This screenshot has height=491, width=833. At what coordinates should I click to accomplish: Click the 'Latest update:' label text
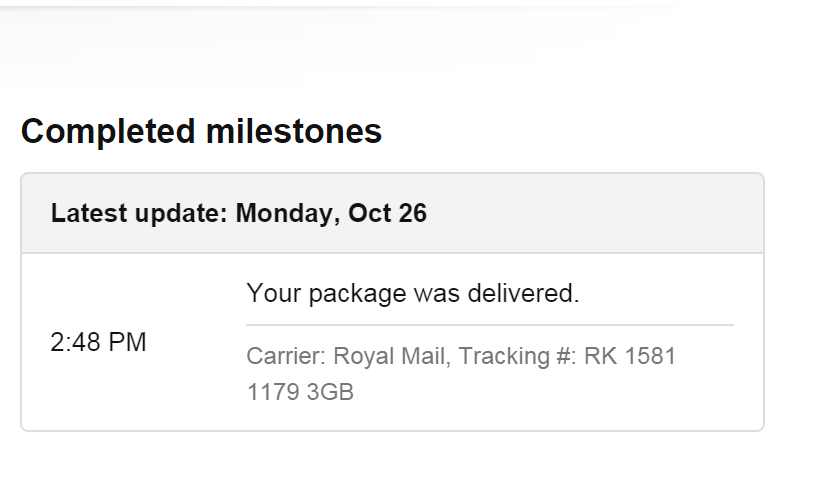click(x=140, y=214)
